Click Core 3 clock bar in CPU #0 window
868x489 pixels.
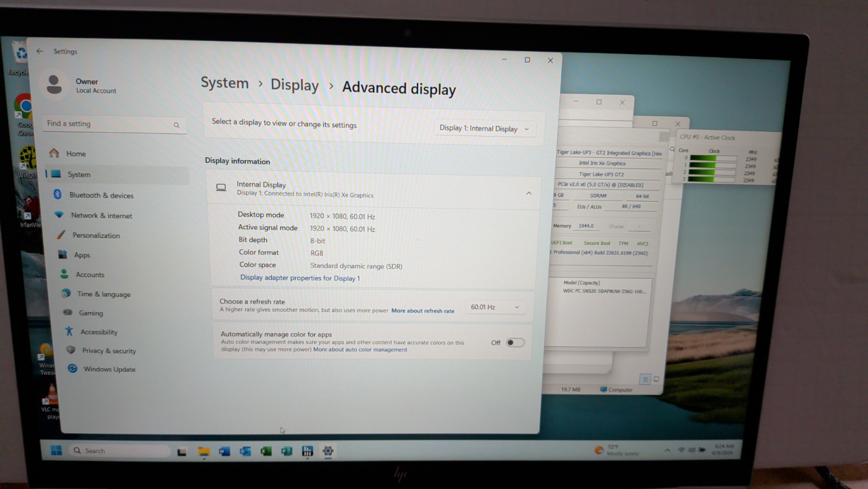[712, 179]
